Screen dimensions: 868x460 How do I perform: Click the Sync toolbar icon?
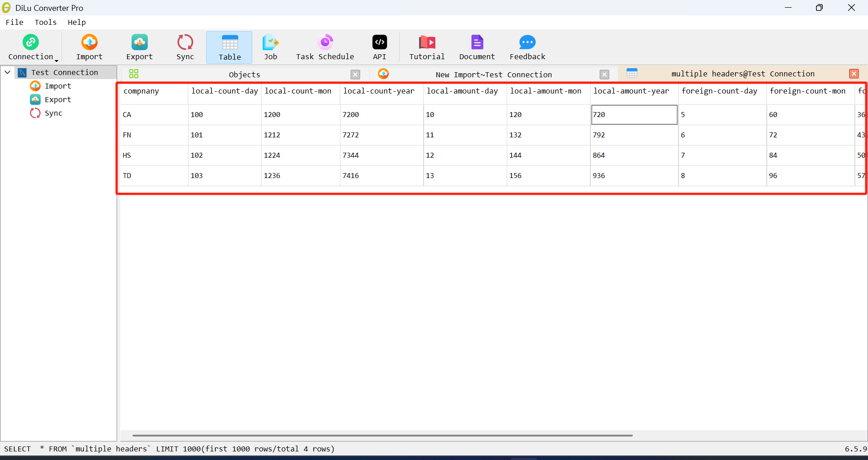[185, 47]
